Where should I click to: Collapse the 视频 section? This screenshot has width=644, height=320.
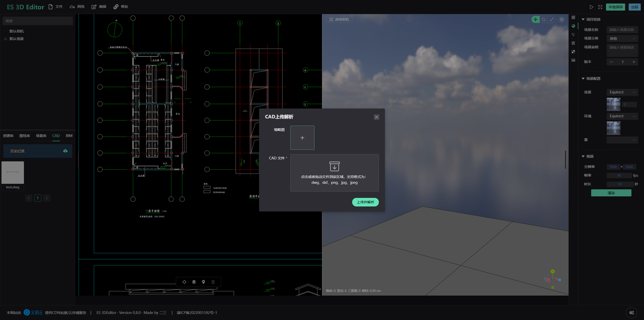(587, 156)
